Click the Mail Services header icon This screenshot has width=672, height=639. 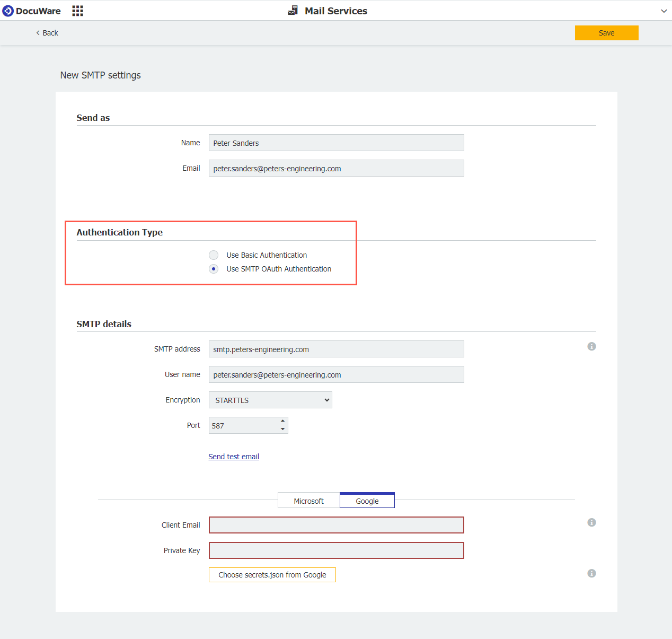click(x=293, y=10)
